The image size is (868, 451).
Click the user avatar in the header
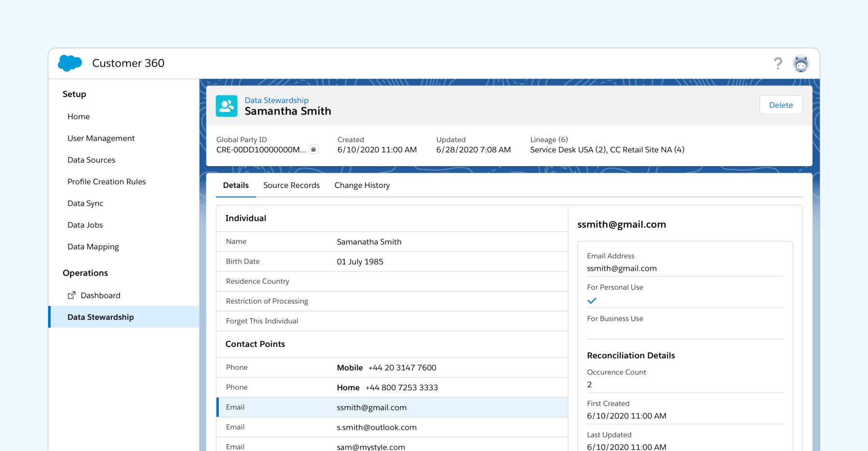801,63
